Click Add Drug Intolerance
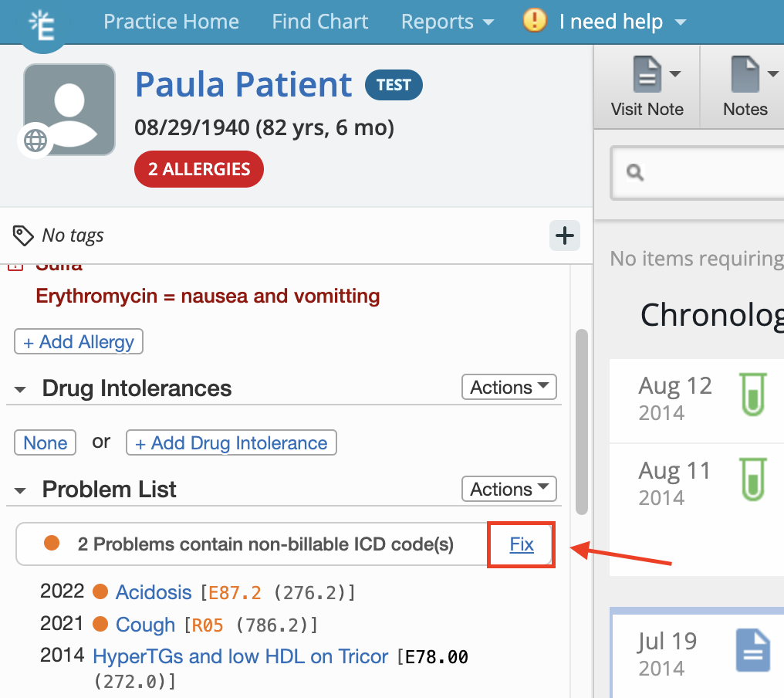 (x=231, y=442)
